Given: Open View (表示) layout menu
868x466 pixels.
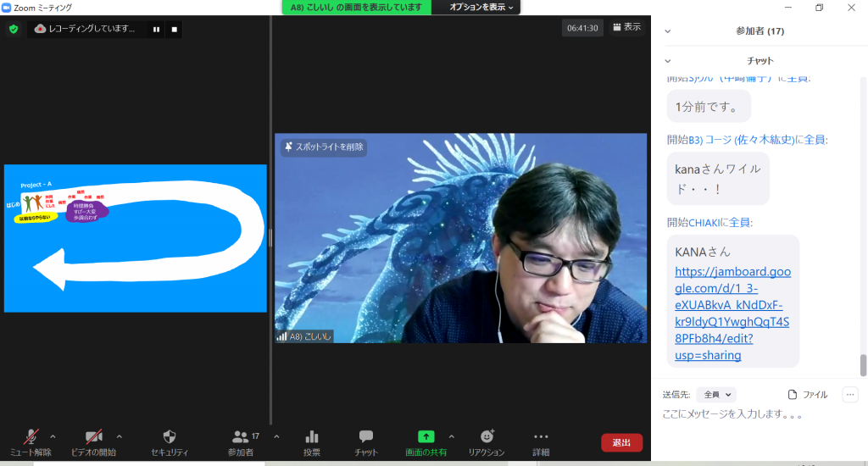Looking at the screenshot, I should pyautogui.click(x=626, y=27).
